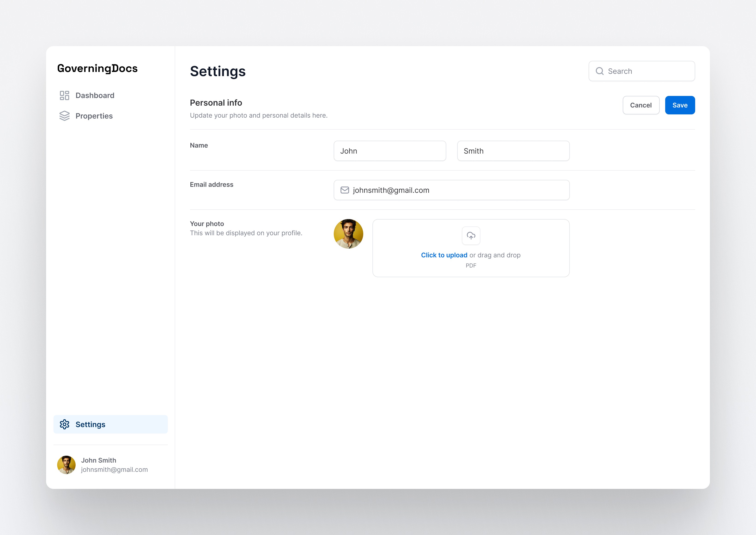Click the cloud upload icon

[x=471, y=235]
